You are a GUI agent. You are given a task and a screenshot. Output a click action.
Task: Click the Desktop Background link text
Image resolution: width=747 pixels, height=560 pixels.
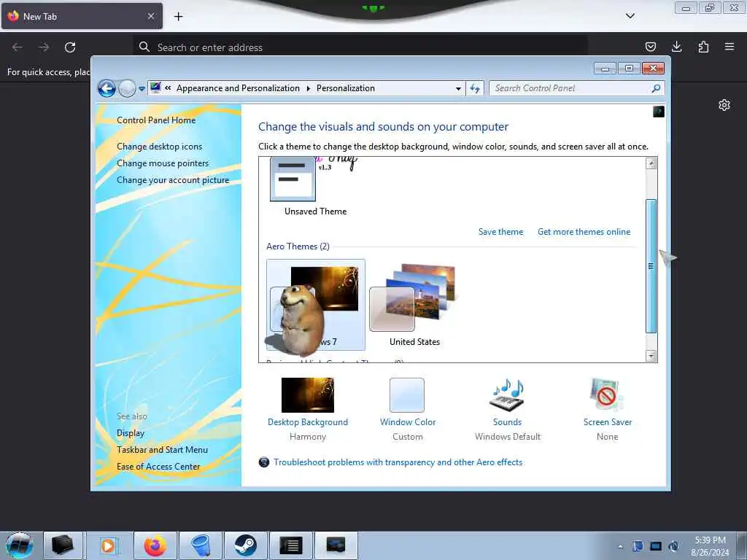(308, 422)
